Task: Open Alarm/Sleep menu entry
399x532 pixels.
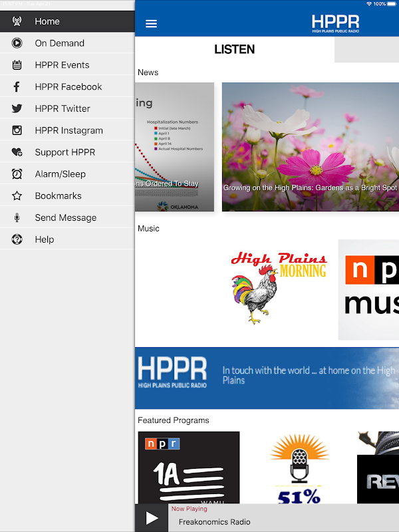Action: 67,174
